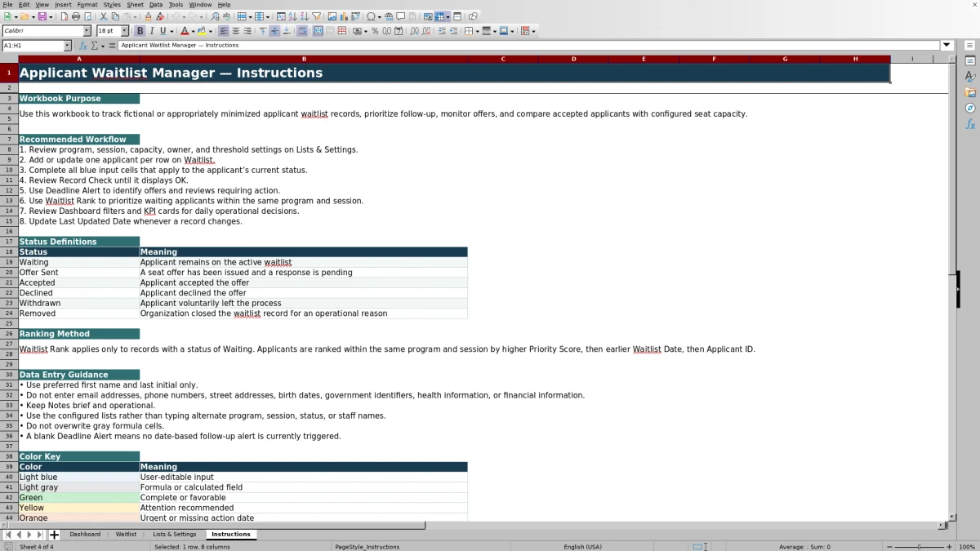Open the Borders dropdown arrow
The height and width of the screenshot is (551, 980).
[x=477, y=31]
